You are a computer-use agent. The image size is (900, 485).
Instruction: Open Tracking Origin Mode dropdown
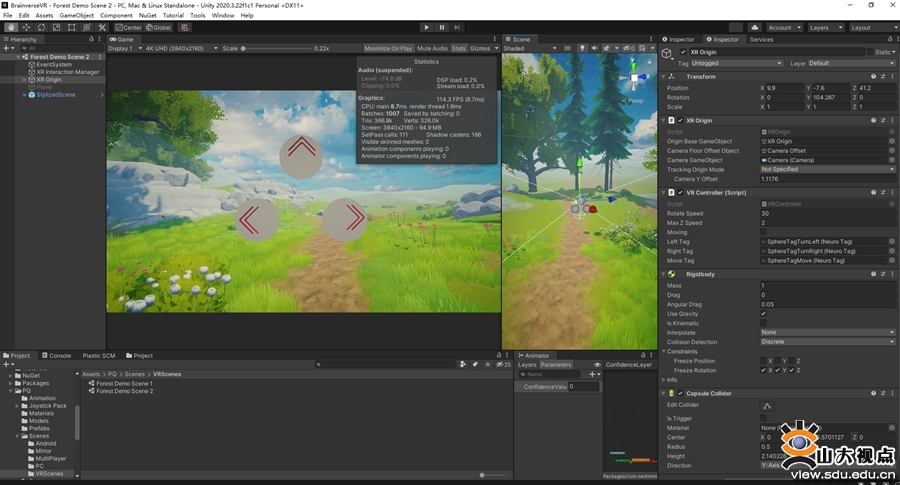(x=828, y=170)
